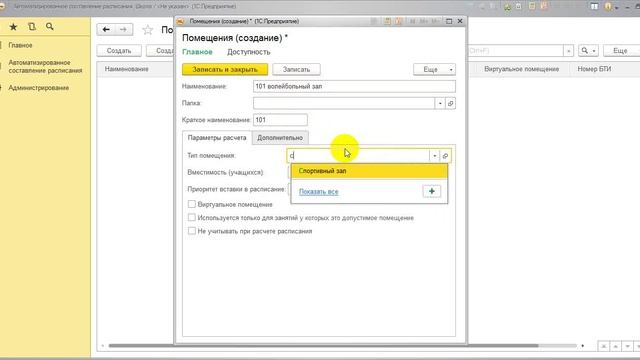The width and height of the screenshot is (640, 360).
Task: Toggle Используется только для занятий checkbox
Action: [x=191, y=218]
